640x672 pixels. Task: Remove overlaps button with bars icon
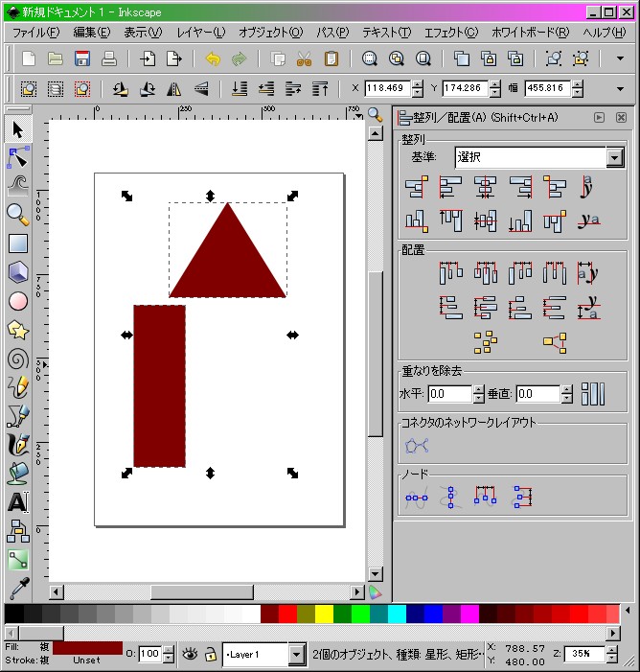(x=593, y=394)
